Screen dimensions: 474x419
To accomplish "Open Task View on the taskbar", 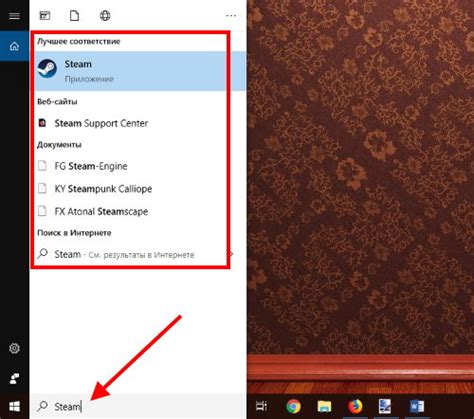I will click(261, 406).
